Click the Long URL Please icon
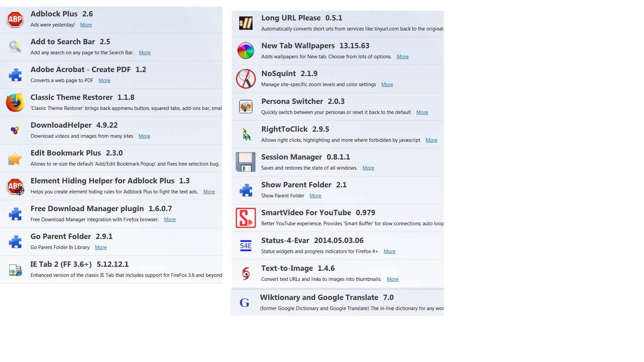Viewport: 644px width, 362px height. pyautogui.click(x=246, y=23)
